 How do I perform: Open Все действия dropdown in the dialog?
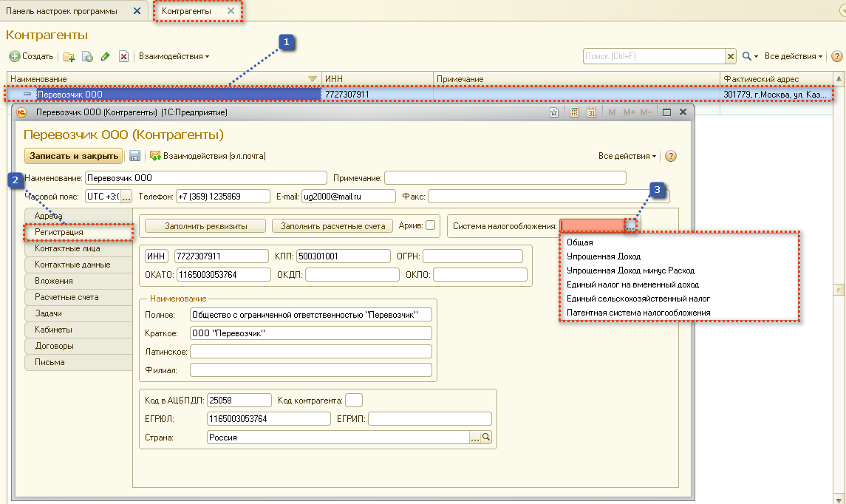tap(628, 156)
